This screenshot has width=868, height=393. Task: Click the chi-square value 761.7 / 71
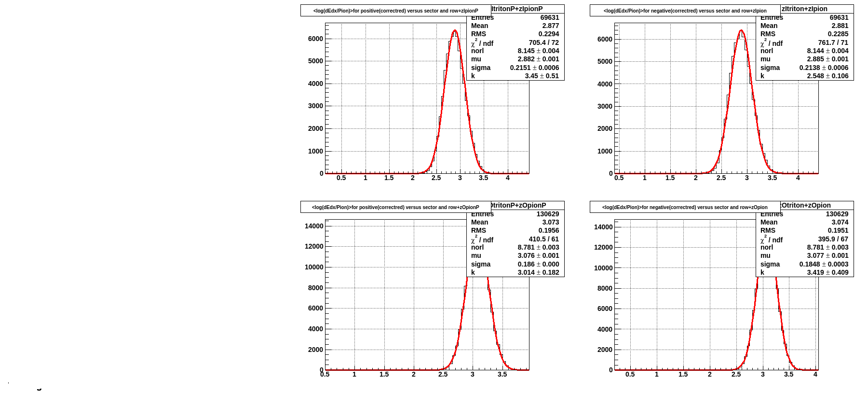(x=833, y=42)
